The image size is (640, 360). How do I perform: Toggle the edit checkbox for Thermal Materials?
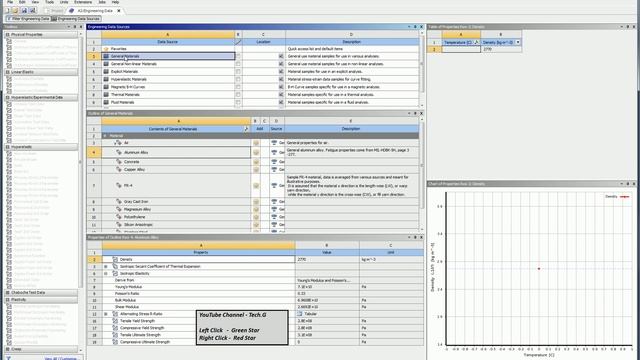pos(238,95)
